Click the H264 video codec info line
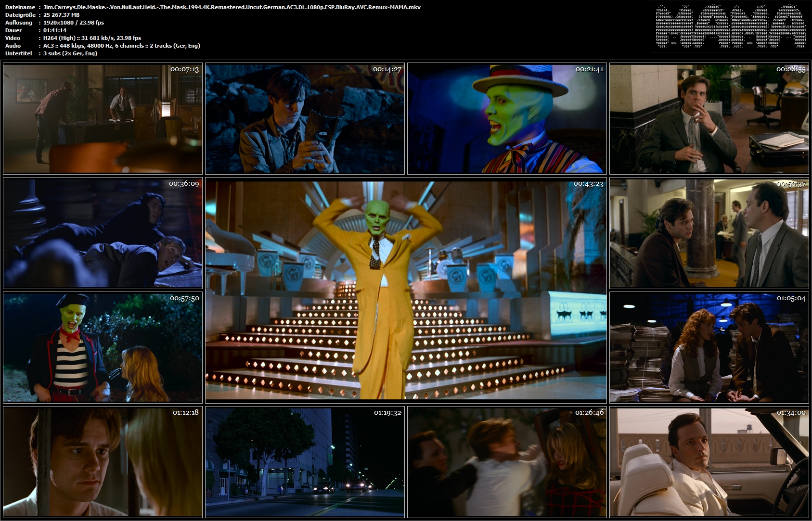812x521 pixels. 92,38
